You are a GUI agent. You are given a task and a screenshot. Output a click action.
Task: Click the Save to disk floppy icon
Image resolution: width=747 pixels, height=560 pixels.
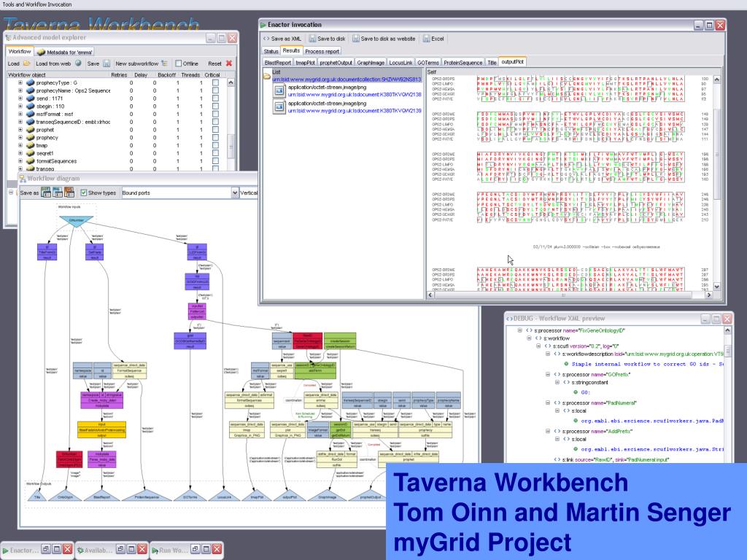312,39
